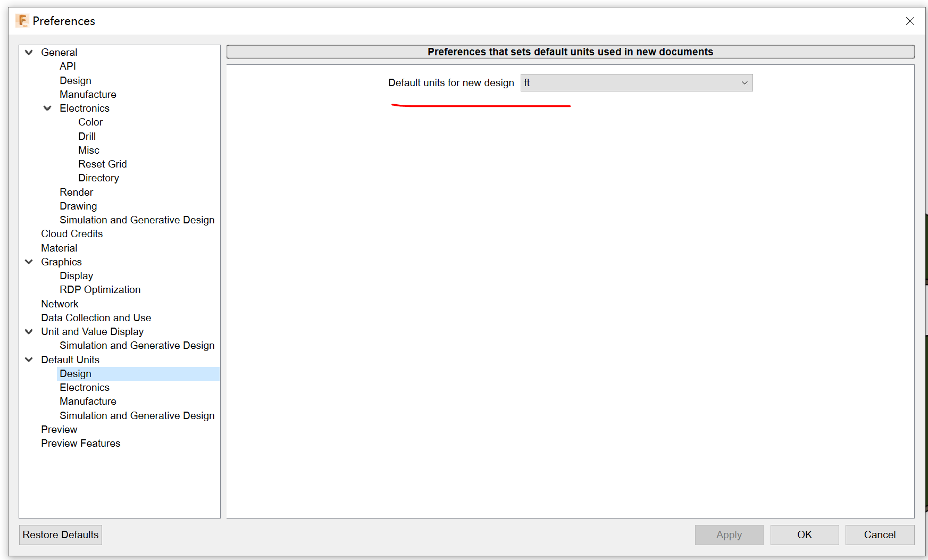Image resolution: width=928 pixels, height=560 pixels.
Task: Open Network preferences
Action: click(60, 304)
